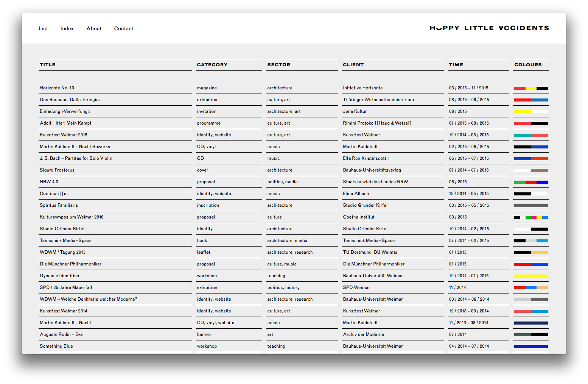Open the About page
Image resolution: width=588 pixels, height=384 pixels.
pyautogui.click(x=94, y=28)
